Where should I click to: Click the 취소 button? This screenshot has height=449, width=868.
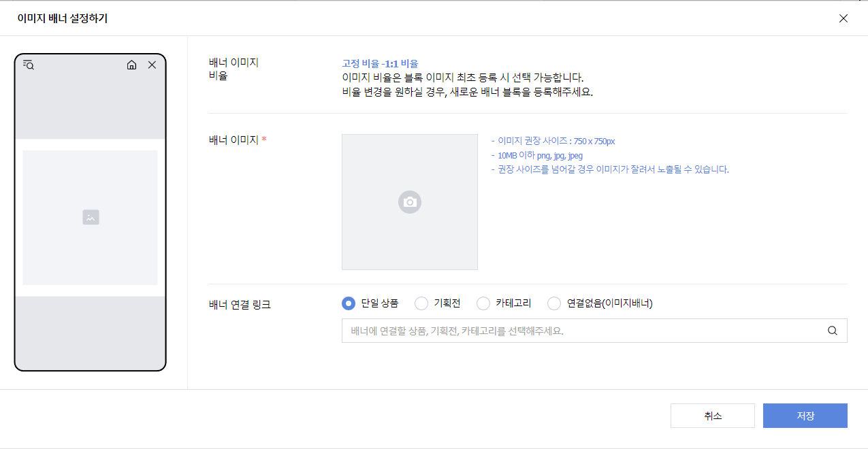click(713, 416)
